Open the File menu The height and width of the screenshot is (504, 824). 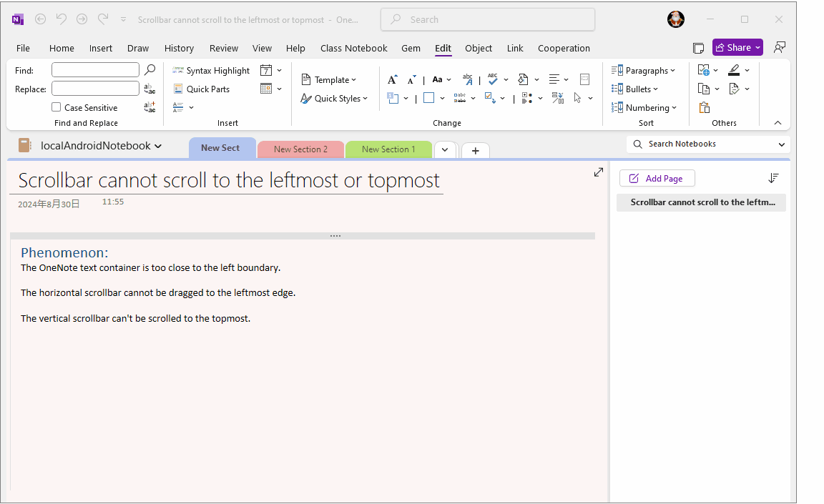23,49
